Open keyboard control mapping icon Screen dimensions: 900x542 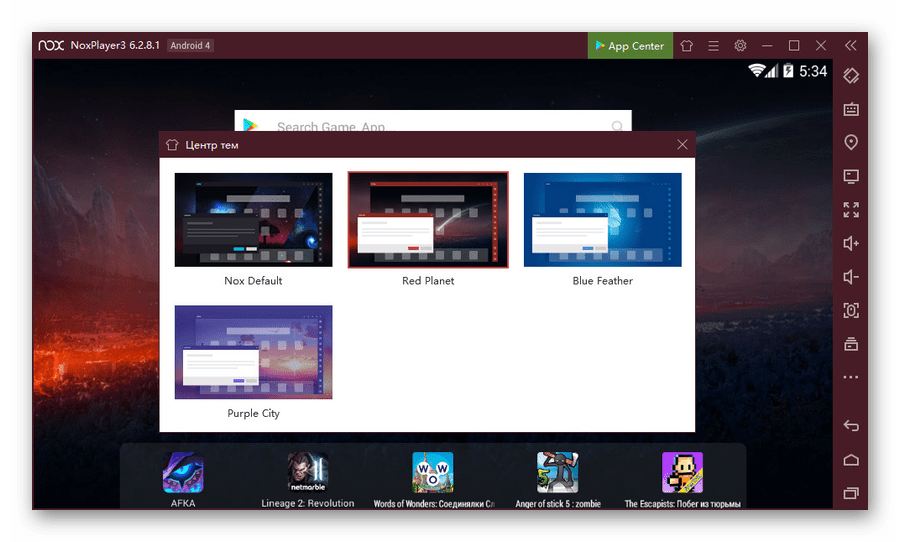[851, 109]
